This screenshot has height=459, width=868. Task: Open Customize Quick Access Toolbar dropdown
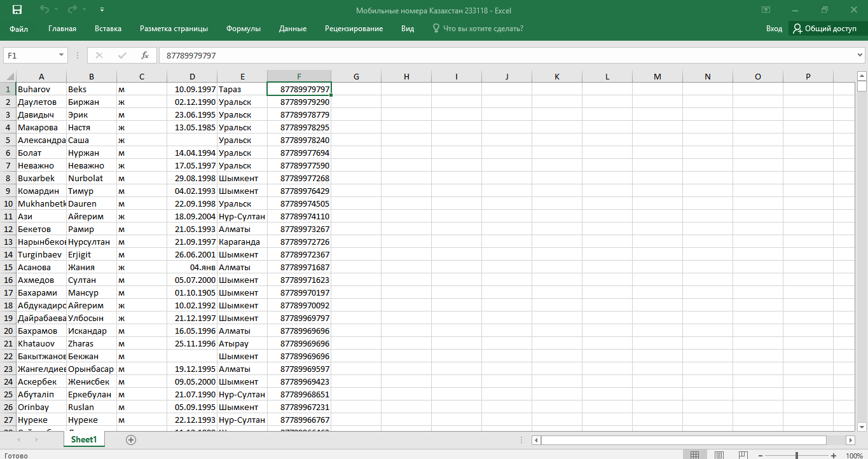coord(102,10)
